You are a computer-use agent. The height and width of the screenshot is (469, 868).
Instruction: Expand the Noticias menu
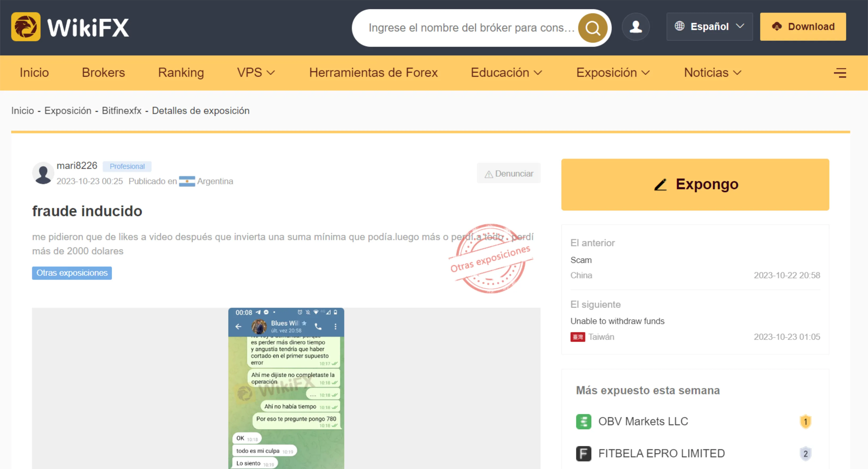click(713, 73)
